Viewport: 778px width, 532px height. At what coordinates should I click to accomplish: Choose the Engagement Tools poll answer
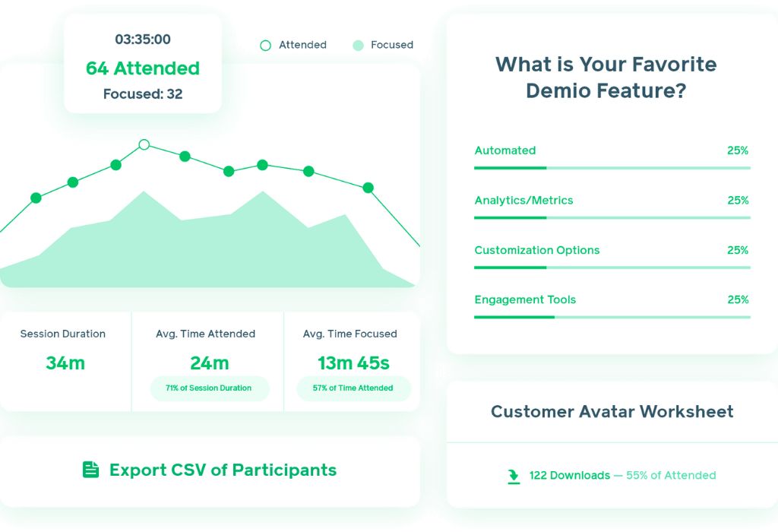click(x=525, y=299)
